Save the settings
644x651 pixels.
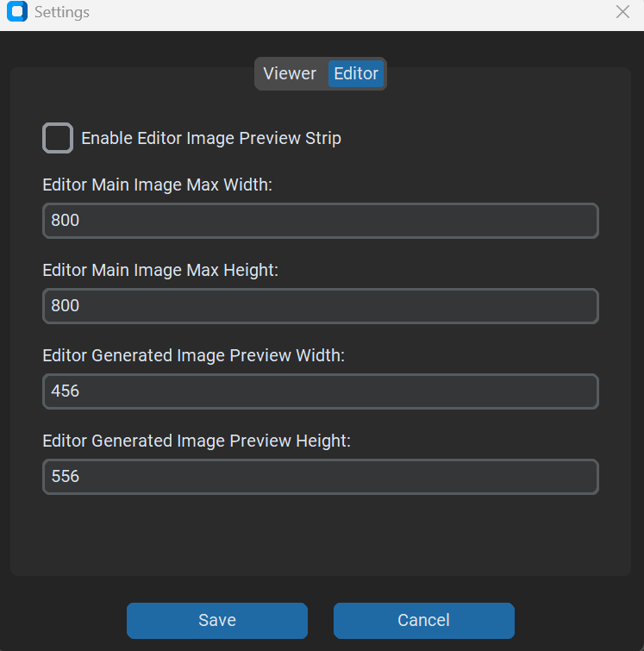tap(217, 621)
